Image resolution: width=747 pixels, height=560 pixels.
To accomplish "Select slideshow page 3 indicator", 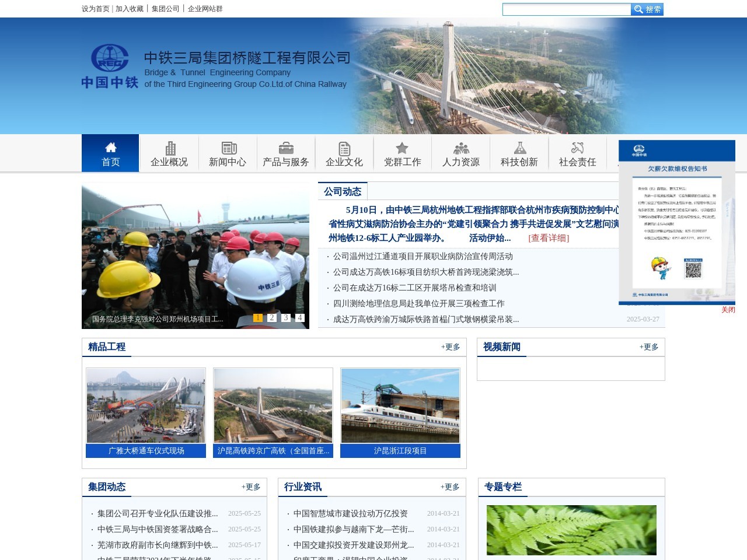I will (x=286, y=318).
